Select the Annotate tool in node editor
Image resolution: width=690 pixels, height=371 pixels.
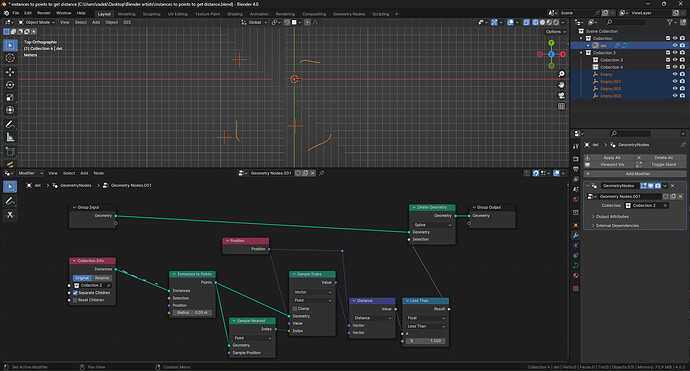click(x=10, y=201)
